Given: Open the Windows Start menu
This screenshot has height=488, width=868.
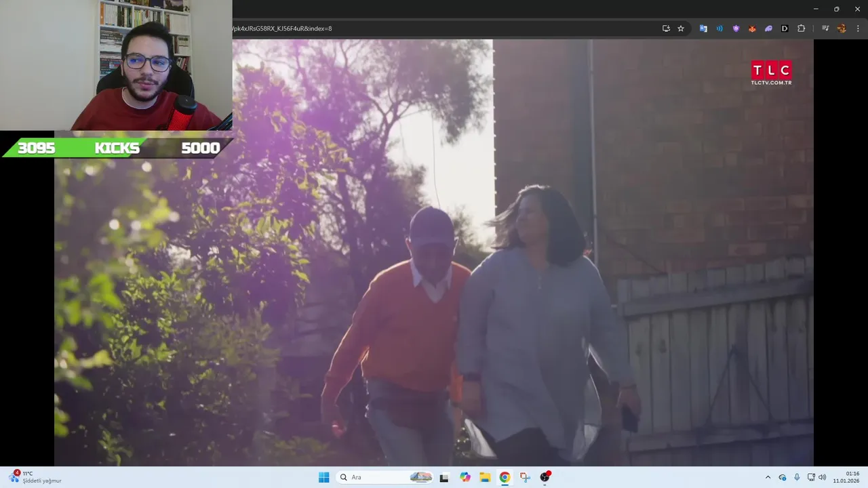Looking at the screenshot, I should tap(324, 477).
